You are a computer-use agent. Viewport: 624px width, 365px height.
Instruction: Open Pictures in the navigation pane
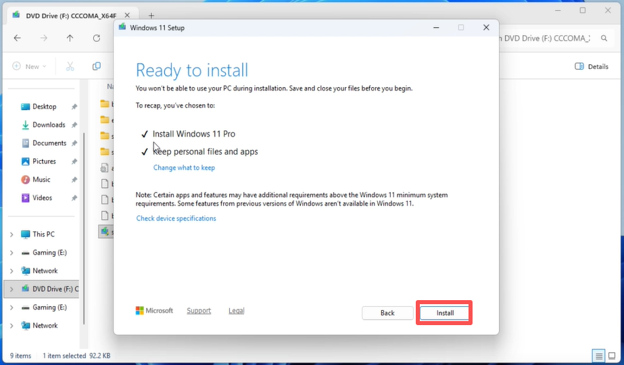pyautogui.click(x=44, y=161)
